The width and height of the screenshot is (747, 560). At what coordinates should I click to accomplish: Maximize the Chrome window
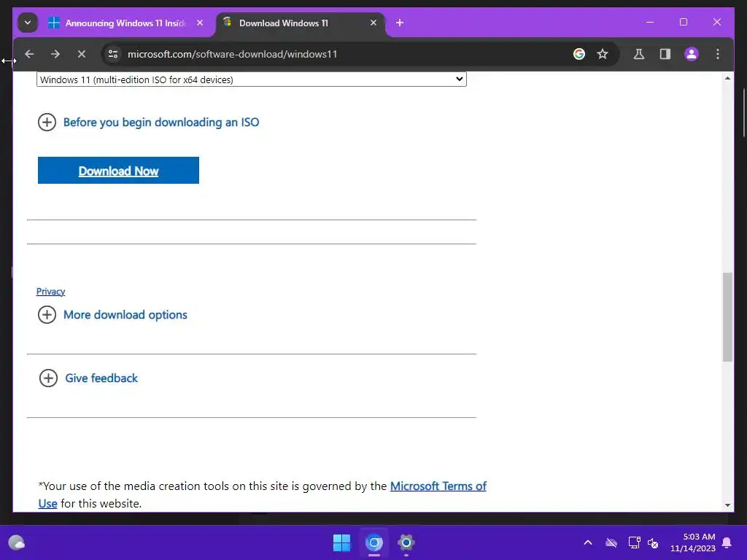click(683, 23)
